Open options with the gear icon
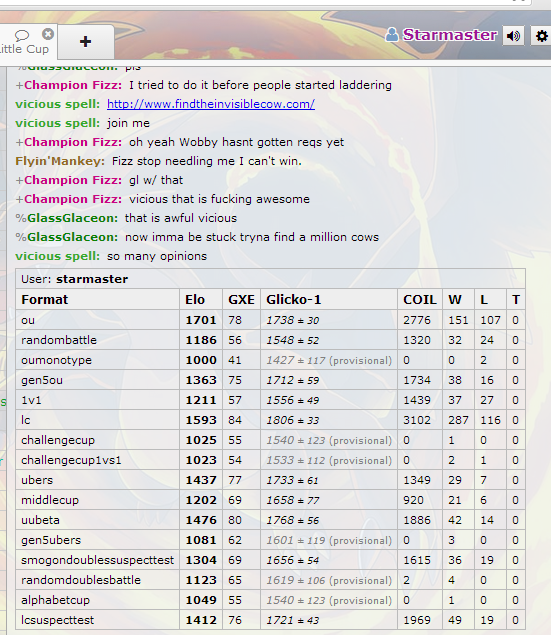Screen dimensions: 551x635 541,36
